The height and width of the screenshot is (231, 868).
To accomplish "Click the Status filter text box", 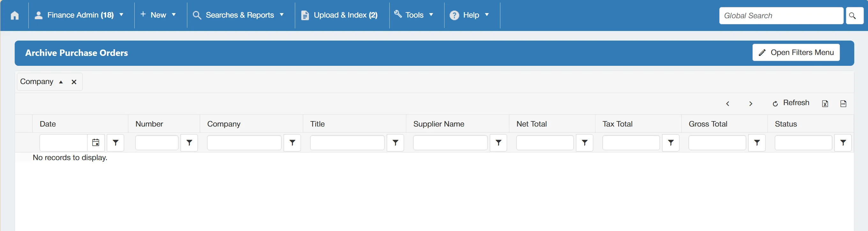I will click(x=804, y=142).
